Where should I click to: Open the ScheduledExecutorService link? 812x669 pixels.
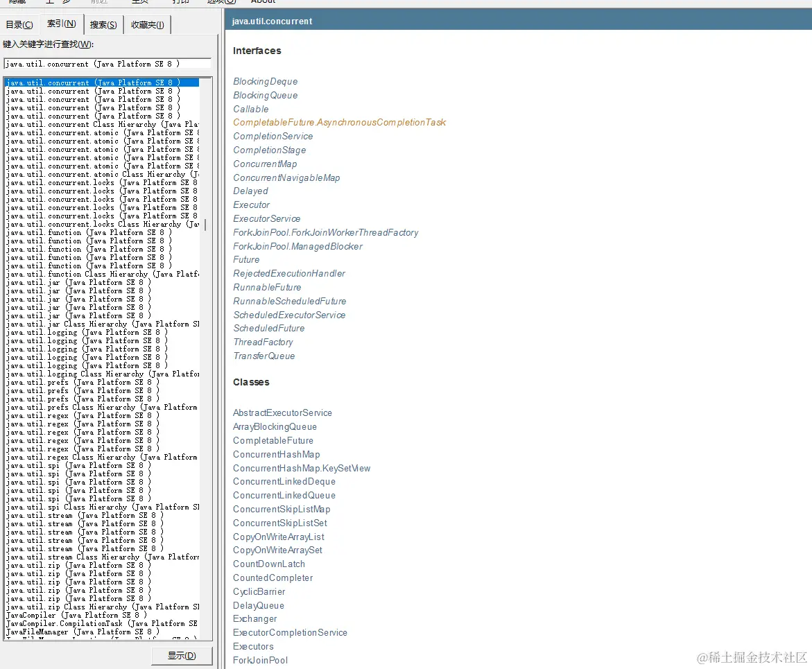pos(289,315)
